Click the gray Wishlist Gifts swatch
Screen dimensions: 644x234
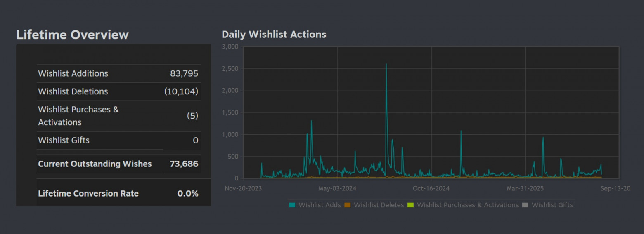coord(526,205)
